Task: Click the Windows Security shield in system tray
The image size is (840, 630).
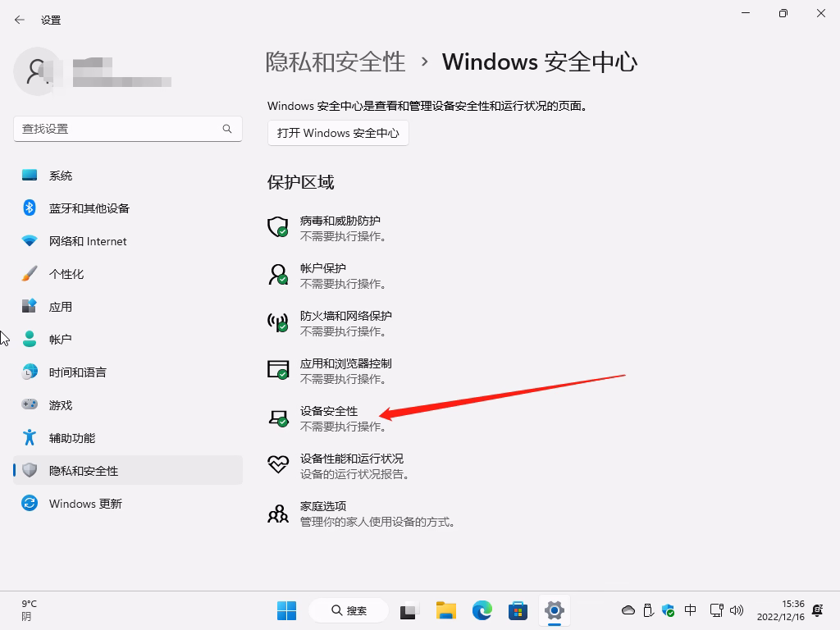Action: coord(668,611)
